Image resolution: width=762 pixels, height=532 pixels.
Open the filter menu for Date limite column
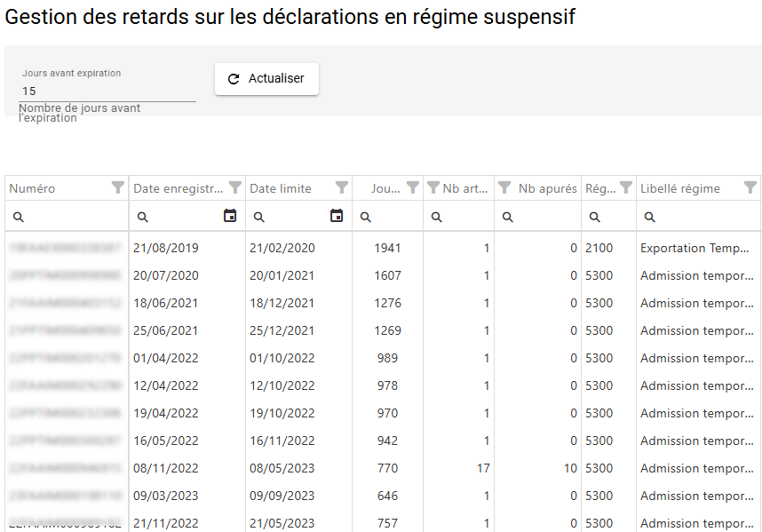pos(343,187)
